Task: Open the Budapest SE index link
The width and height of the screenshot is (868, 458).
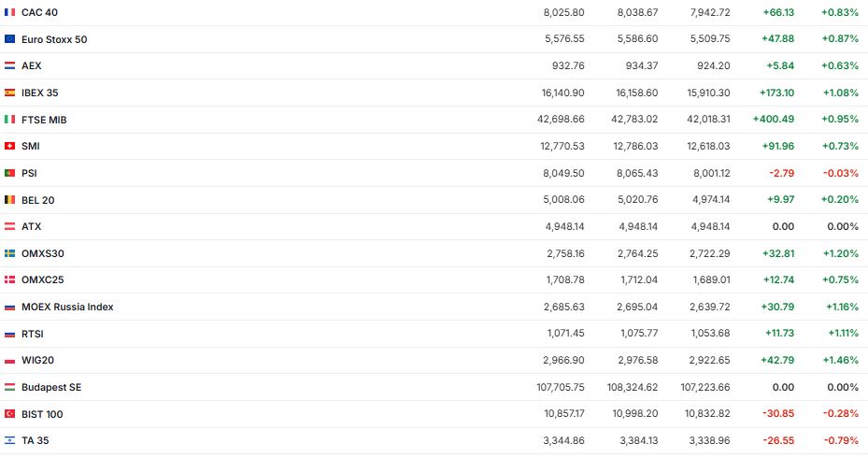Action: tap(51, 387)
